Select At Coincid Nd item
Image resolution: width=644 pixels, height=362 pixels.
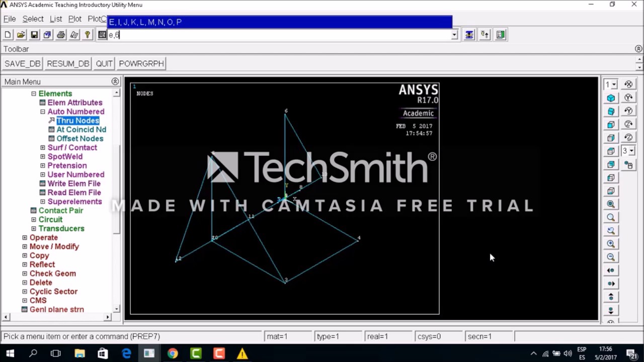(81, 130)
